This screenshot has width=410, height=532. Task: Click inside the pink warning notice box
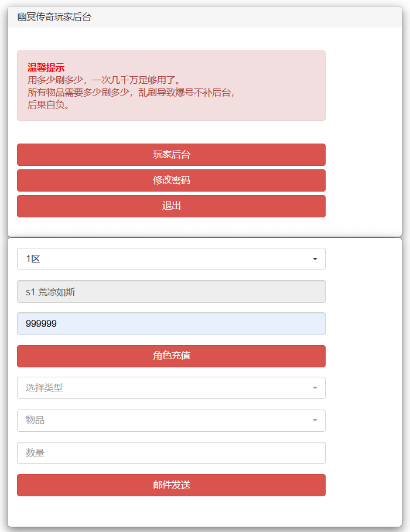pyautogui.click(x=171, y=85)
